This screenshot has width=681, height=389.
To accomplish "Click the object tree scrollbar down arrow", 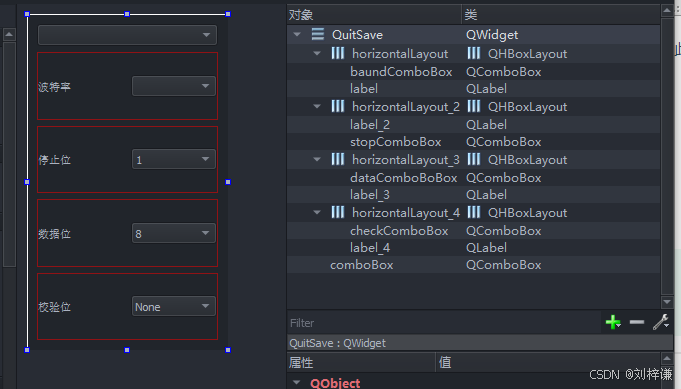I will 667,301.
